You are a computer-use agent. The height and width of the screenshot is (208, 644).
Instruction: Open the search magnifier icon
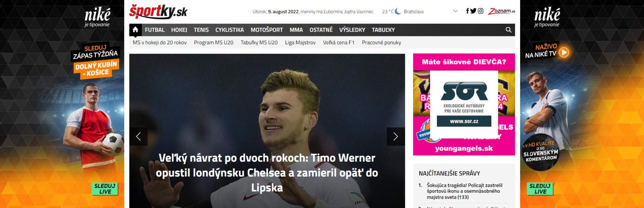click(508, 30)
